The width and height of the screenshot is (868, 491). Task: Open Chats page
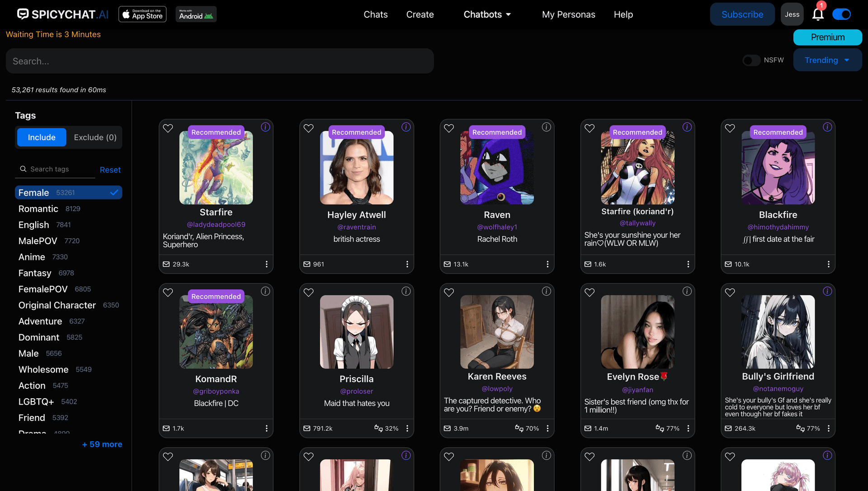(x=375, y=14)
